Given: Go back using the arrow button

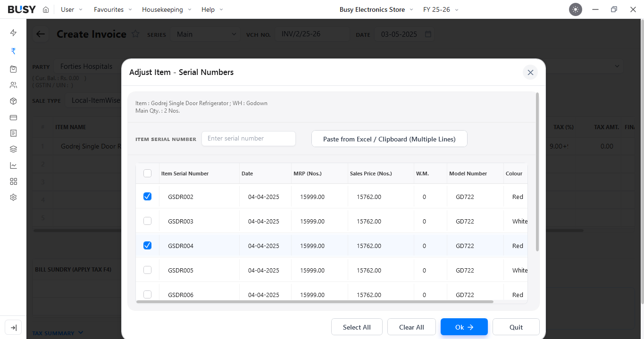Looking at the screenshot, I should [x=41, y=34].
